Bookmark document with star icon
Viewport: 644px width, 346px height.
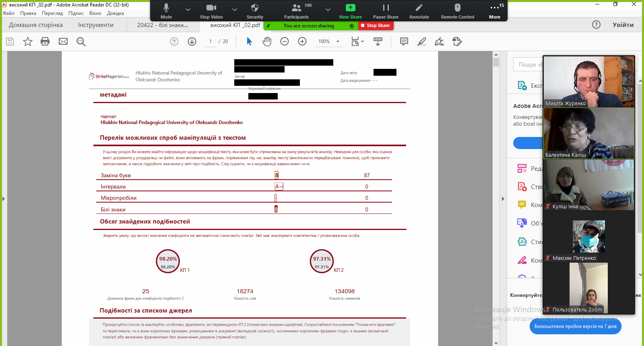click(27, 41)
